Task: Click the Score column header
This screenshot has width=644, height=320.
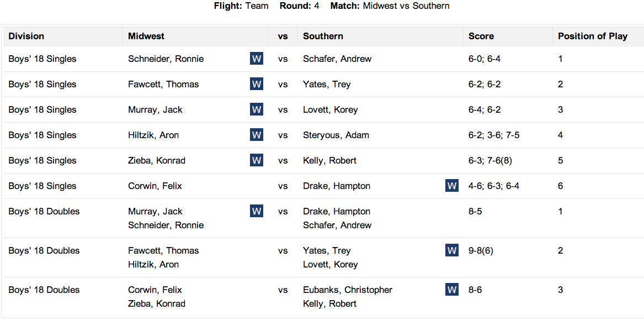Action: click(x=481, y=36)
